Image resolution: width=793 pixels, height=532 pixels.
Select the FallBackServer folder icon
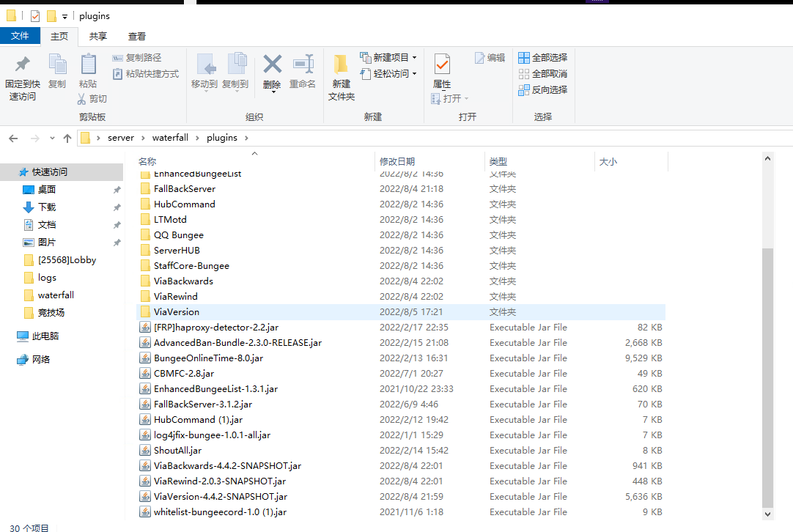(145, 188)
